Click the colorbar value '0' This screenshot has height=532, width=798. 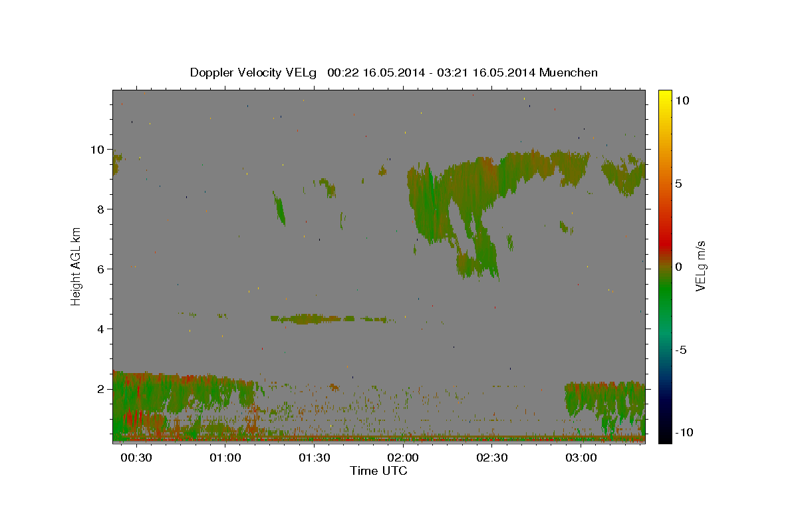point(678,267)
